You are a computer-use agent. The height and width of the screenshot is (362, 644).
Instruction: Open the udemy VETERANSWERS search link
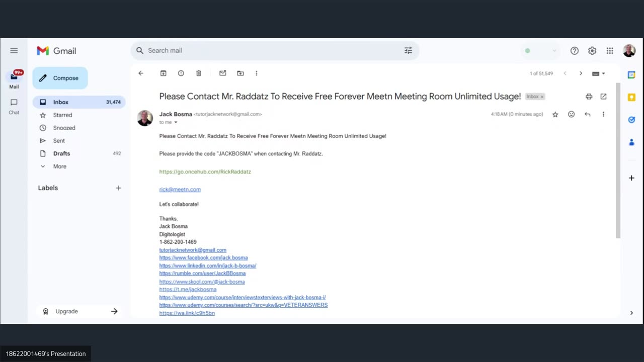click(244, 305)
